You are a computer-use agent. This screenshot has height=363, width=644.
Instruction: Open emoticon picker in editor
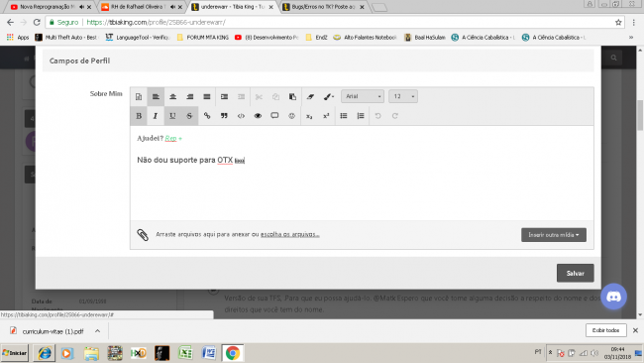[291, 116]
